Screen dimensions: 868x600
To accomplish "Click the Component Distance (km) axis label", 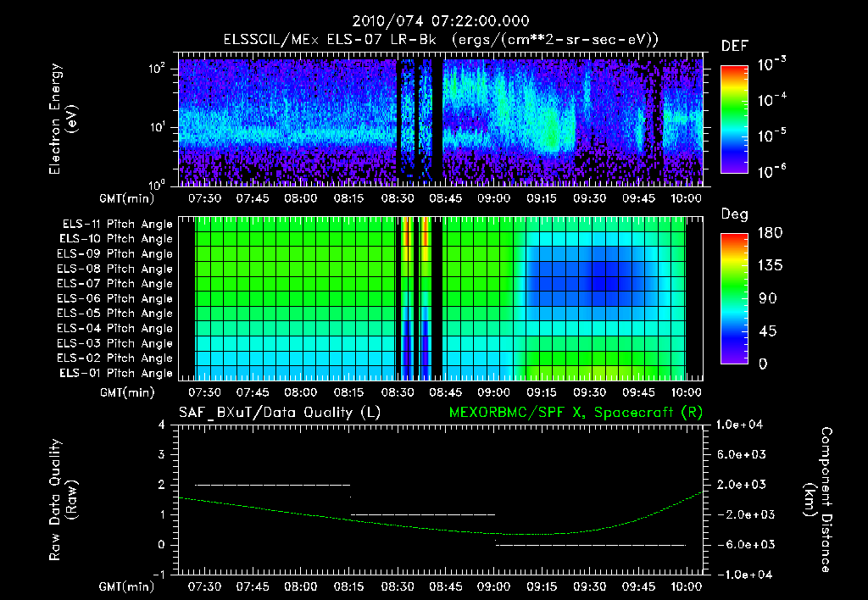I will (x=818, y=500).
